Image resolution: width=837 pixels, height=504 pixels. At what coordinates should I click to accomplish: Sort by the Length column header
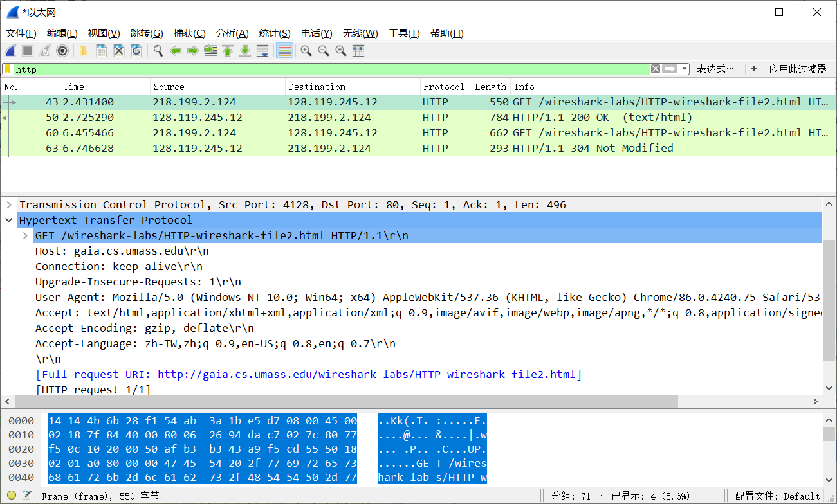(x=491, y=87)
